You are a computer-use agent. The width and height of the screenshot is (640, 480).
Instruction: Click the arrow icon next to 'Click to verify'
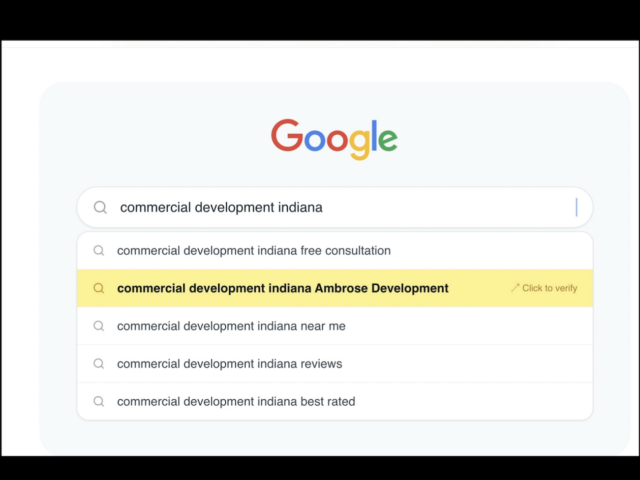[x=515, y=288]
